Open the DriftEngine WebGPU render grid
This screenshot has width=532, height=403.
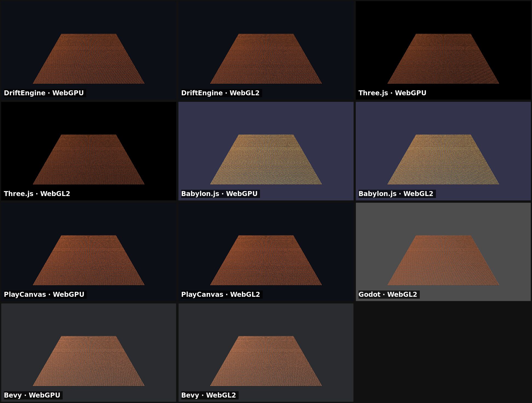point(89,59)
